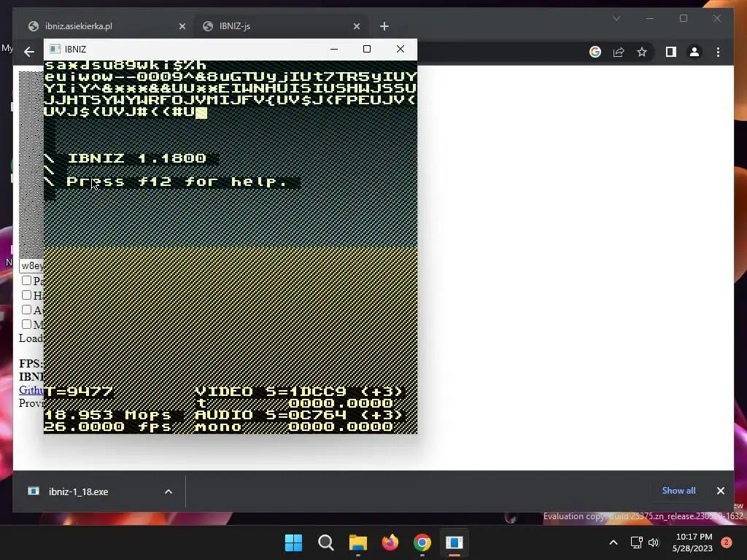Toggle the checkbox starting with 'H'

click(27, 295)
